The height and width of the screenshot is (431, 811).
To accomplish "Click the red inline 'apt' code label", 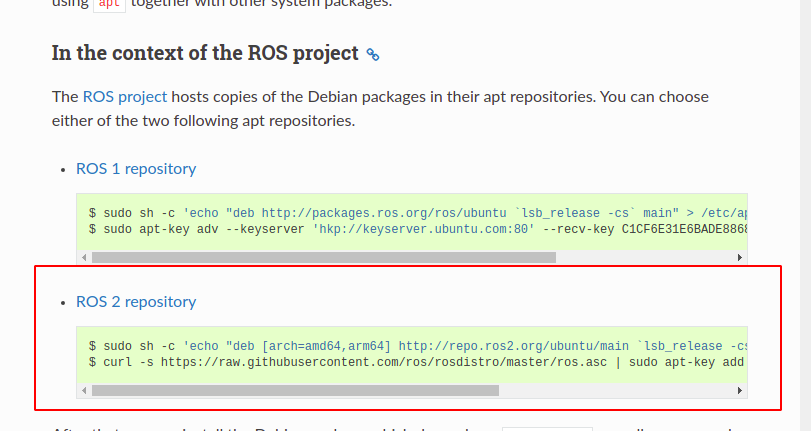I will (x=109, y=4).
